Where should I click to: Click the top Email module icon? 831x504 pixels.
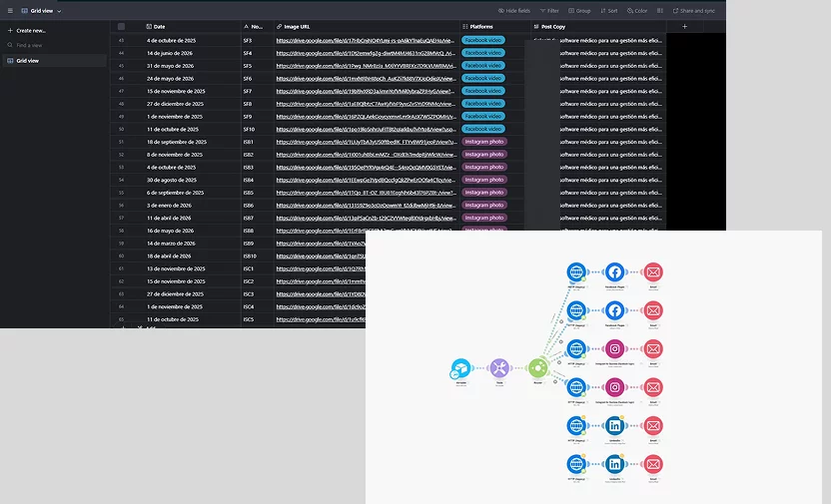click(653, 272)
